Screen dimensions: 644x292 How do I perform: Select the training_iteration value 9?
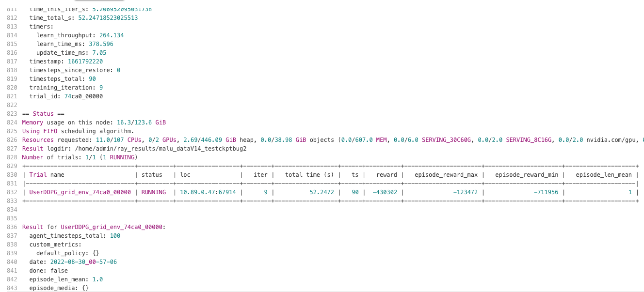[100, 88]
